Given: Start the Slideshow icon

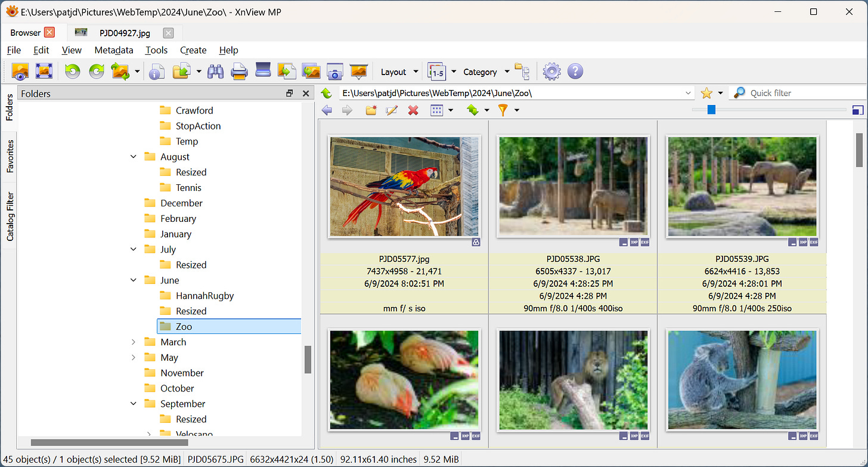Looking at the screenshot, I should pyautogui.click(x=358, y=72).
